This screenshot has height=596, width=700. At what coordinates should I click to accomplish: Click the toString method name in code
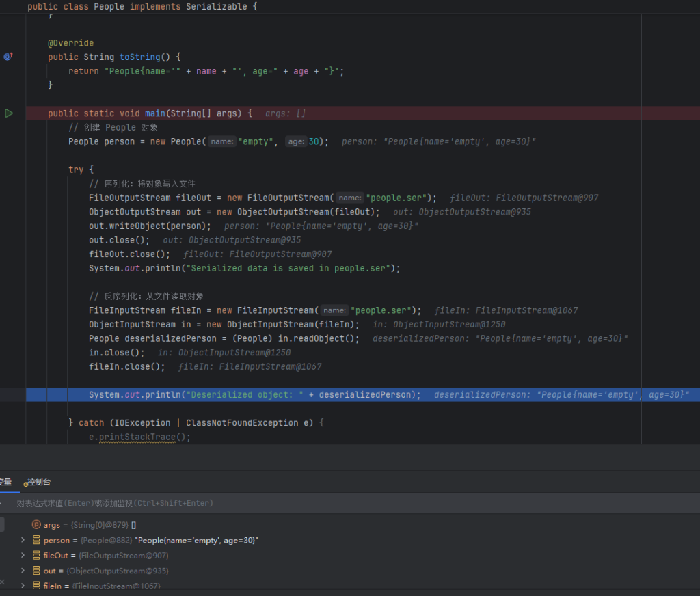[139, 57]
